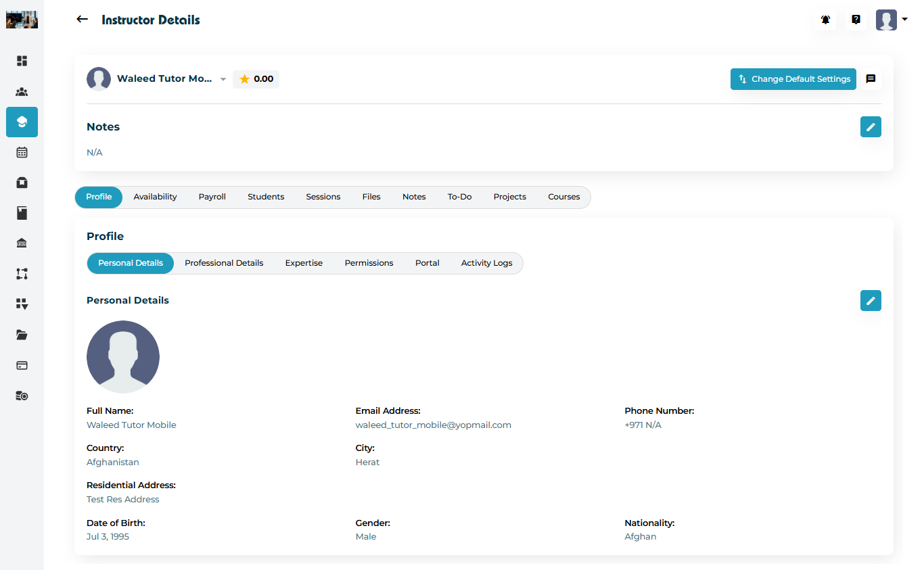Click the open folder icon in sidebar
Viewport: 924px width, 570px height.
click(22, 335)
